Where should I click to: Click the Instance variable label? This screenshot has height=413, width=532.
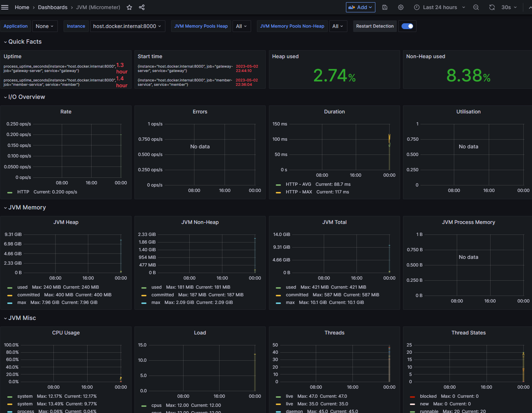[x=76, y=26]
